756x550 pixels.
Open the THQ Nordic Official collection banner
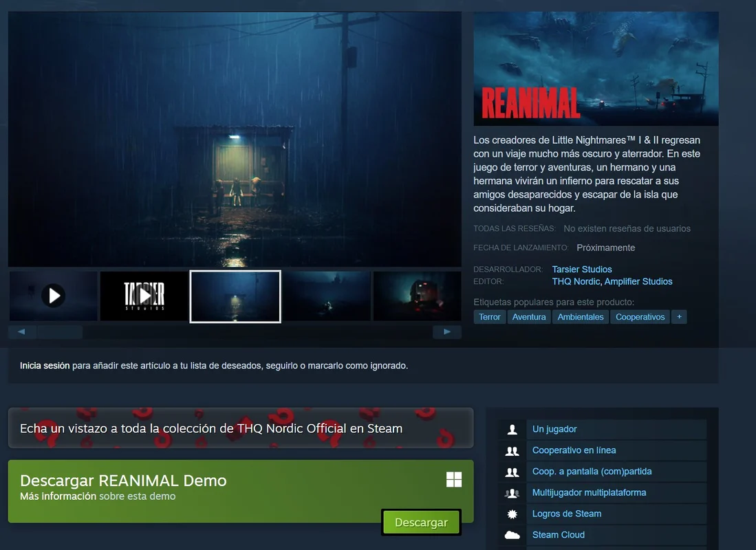(240, 428)
